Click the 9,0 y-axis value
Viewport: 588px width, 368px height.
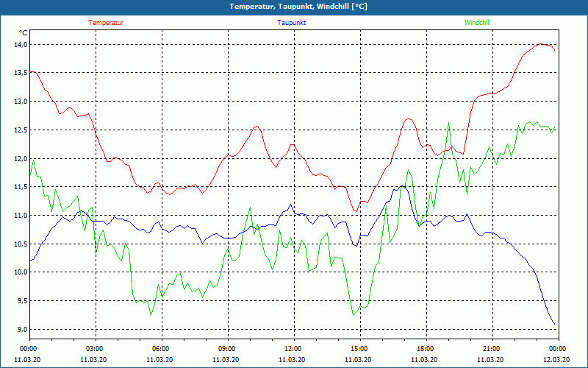pyautogui.click(x=22, y=329)
